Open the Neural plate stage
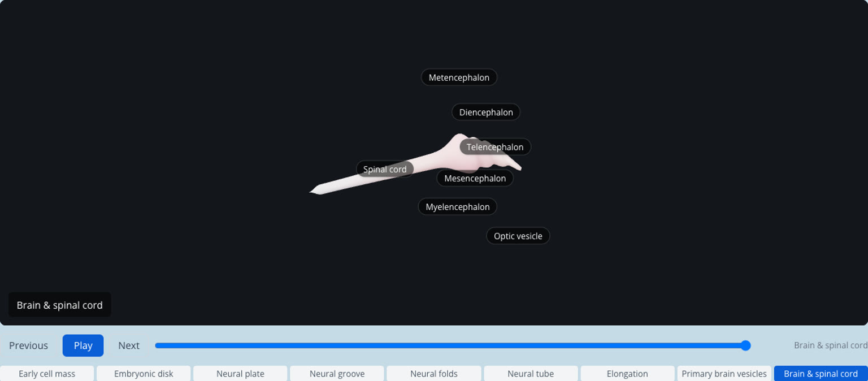 (x=240, y=374)
